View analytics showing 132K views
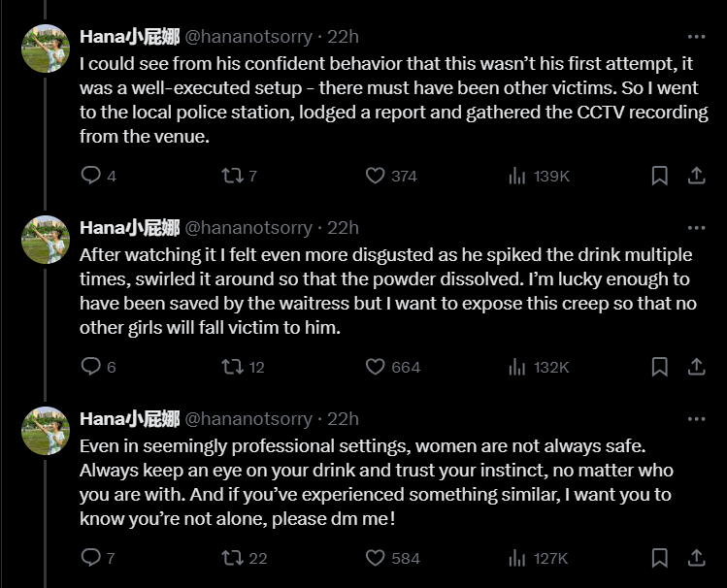 pos(539,367)
